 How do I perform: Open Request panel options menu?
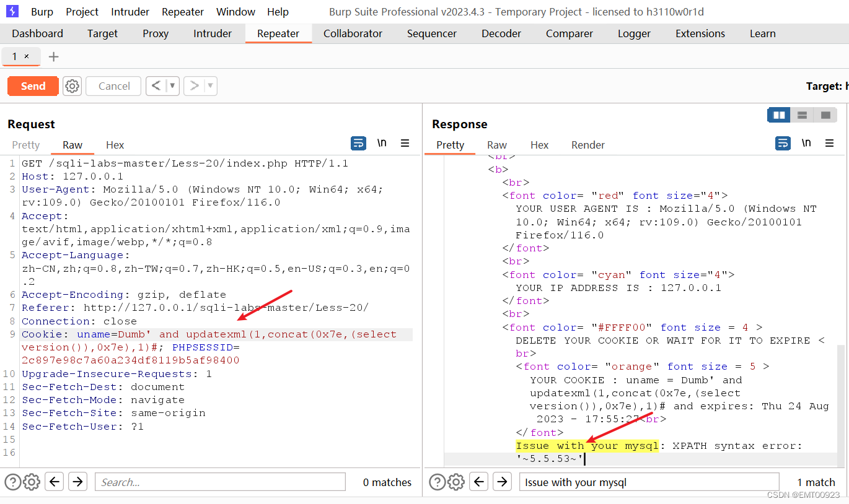pos(405,144)
